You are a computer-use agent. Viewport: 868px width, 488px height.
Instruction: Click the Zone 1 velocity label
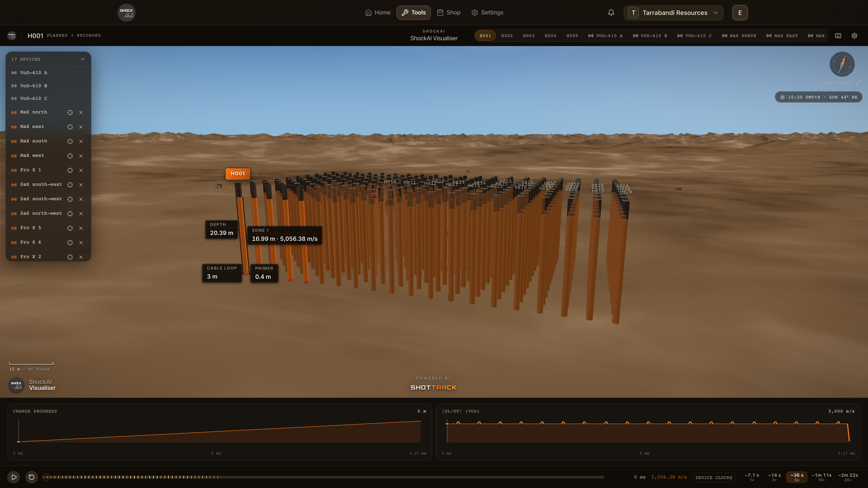(x=285, y=235)
